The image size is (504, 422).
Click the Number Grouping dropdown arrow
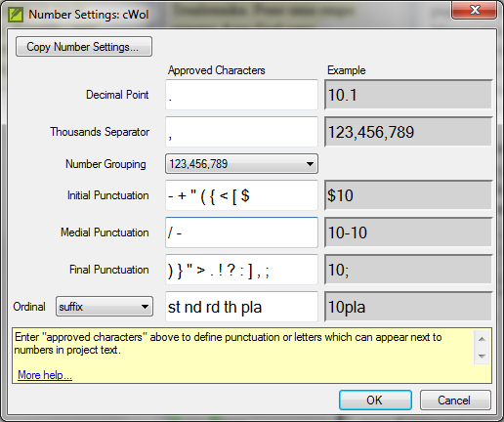pos(310,164)
